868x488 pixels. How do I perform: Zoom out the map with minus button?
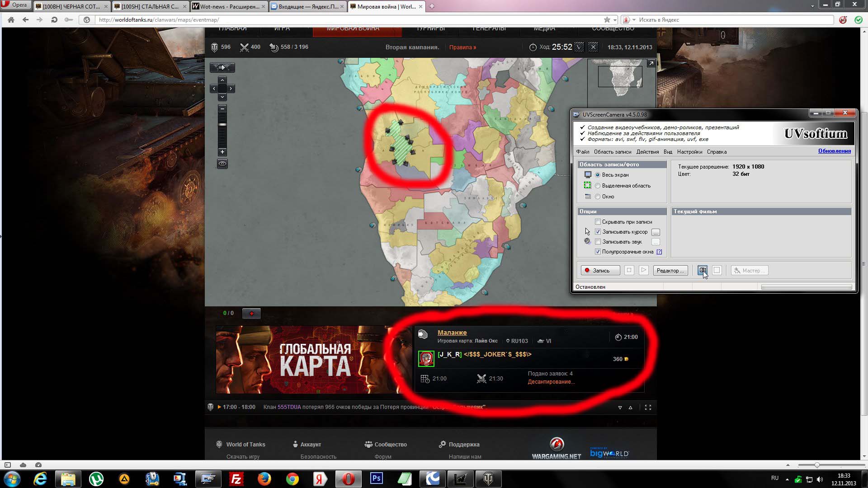click(222, 109)
